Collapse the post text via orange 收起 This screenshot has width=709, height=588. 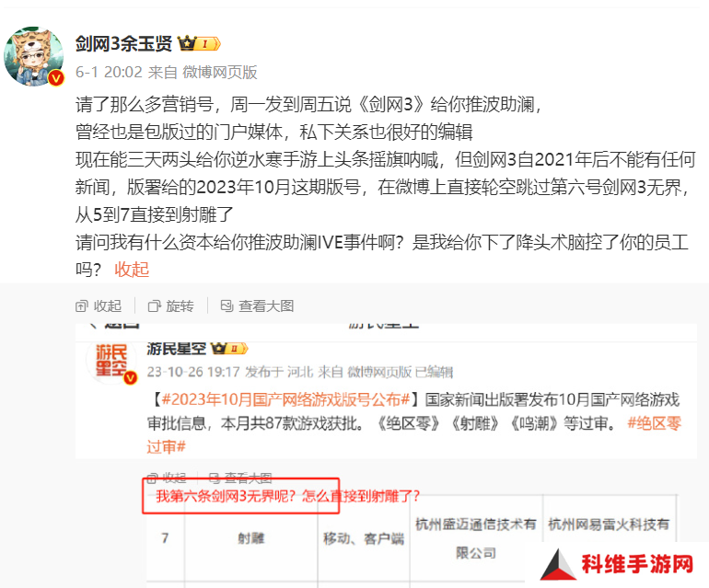(x=132, y=270)
